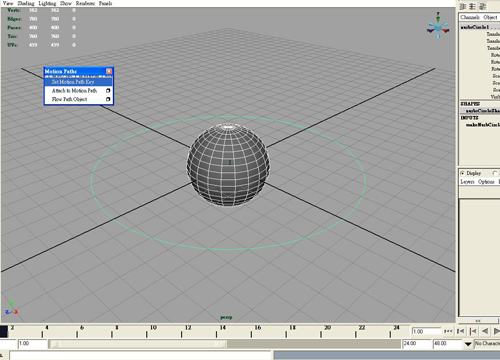The width and height of the screenshot is (500, 360).
Task: Close the Motion Paths tear-off menu
Action: (109, 71)
